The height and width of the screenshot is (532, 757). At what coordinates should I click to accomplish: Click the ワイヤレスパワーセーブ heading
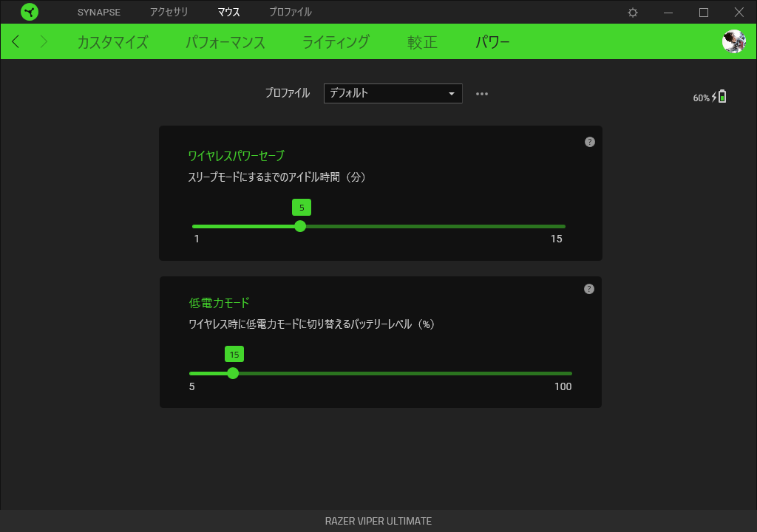237,156
